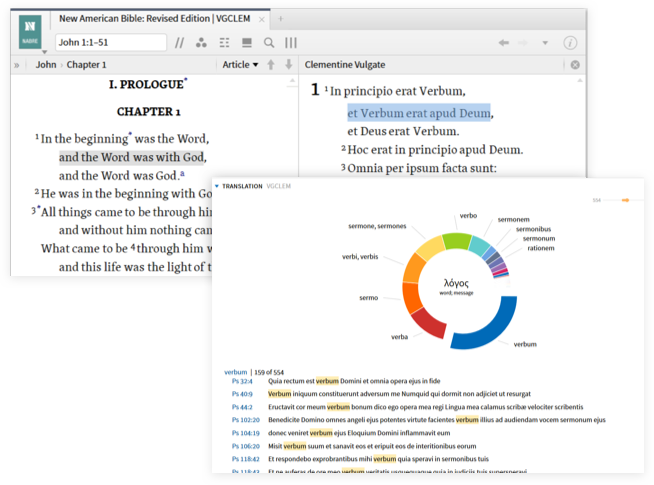Screen dimensions: 654x485
Task: Open the inline search magnifier icon
Action: [x=269, y=43]
